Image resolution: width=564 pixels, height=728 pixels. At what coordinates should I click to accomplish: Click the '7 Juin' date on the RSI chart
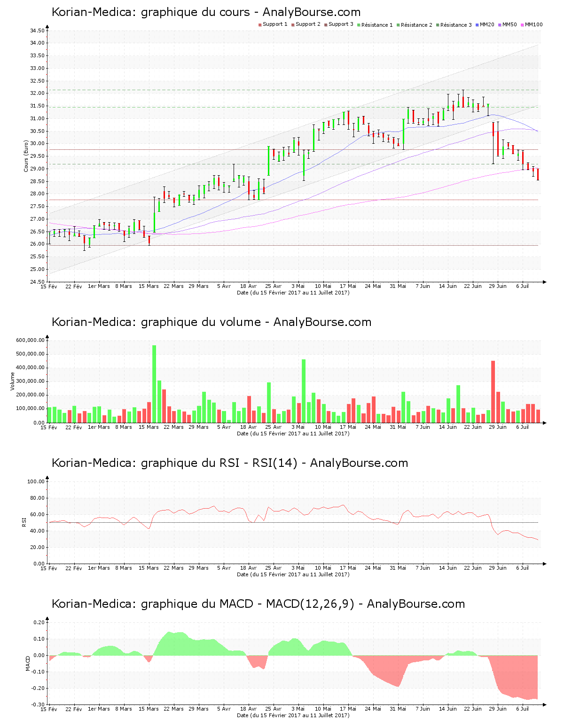(x=423, y=568)
